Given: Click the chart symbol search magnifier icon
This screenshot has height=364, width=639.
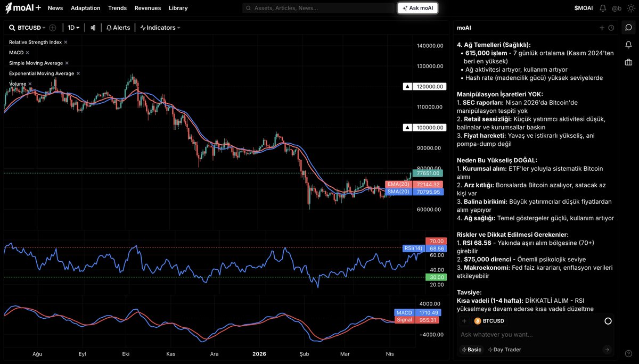Looking at the screenshot, I should point(12,28).
